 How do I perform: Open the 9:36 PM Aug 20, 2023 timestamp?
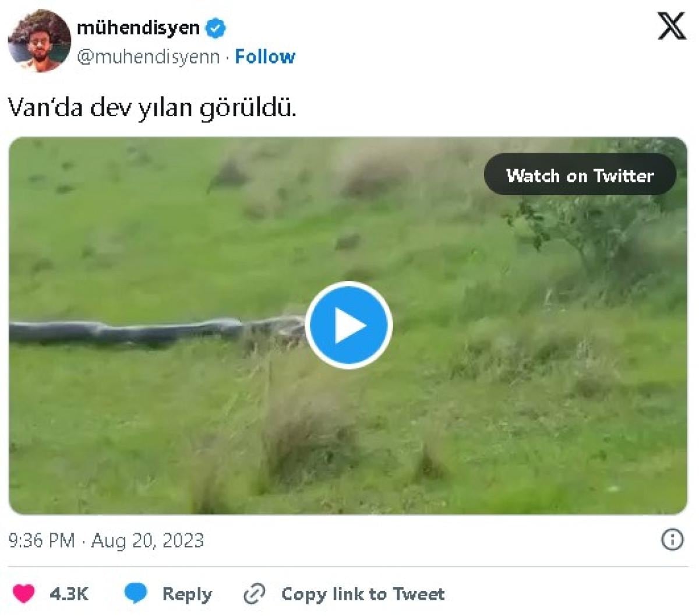coord(106,540)
